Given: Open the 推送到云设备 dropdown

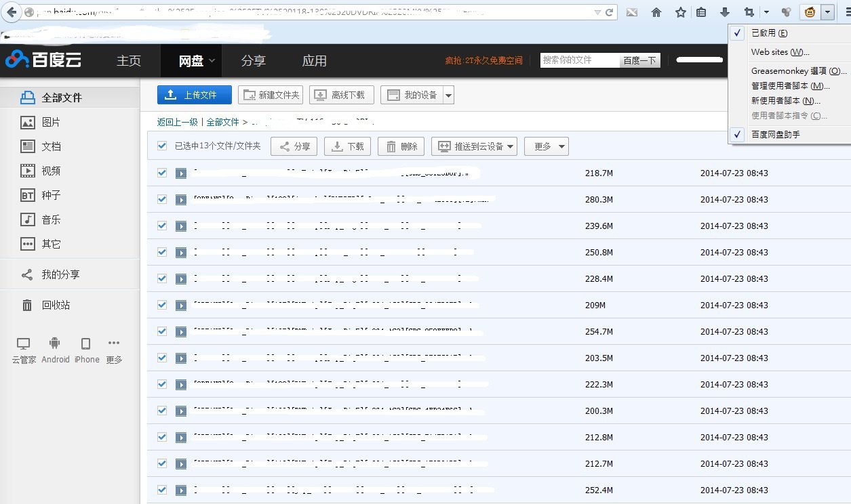Looking at the screenshot, I should click(474, 146).
